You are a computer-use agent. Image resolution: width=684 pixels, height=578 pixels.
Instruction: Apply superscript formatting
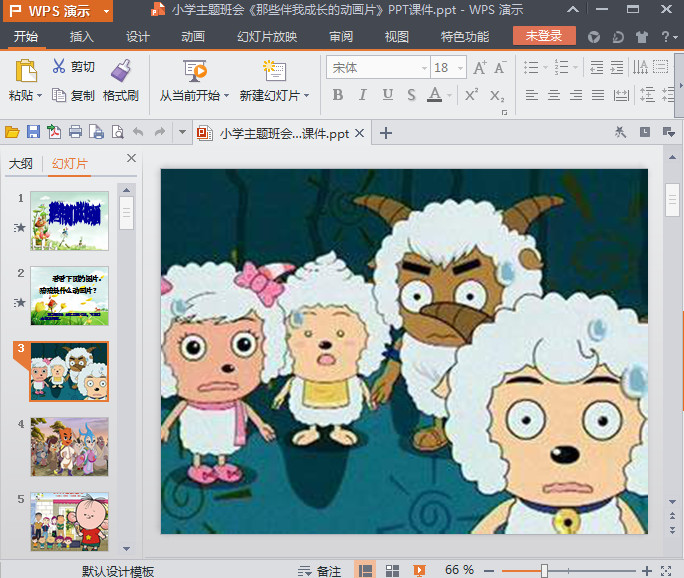(472, 95)
